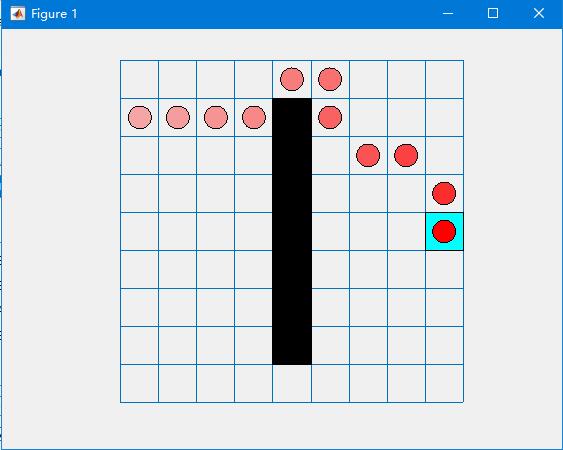
Task: Click the left circle of third-row pair
Action: pyautogui.click(x=368, y=156)
